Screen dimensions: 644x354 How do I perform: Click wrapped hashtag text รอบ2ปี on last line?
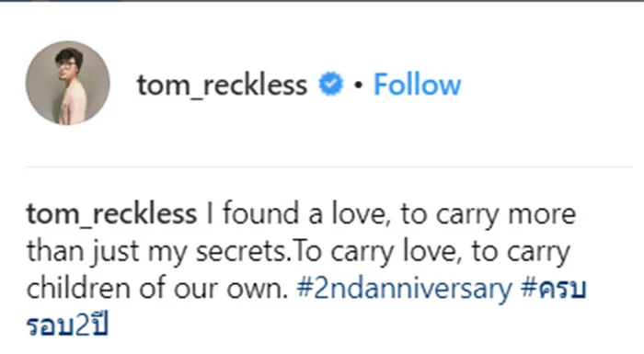tap(67, 325)
